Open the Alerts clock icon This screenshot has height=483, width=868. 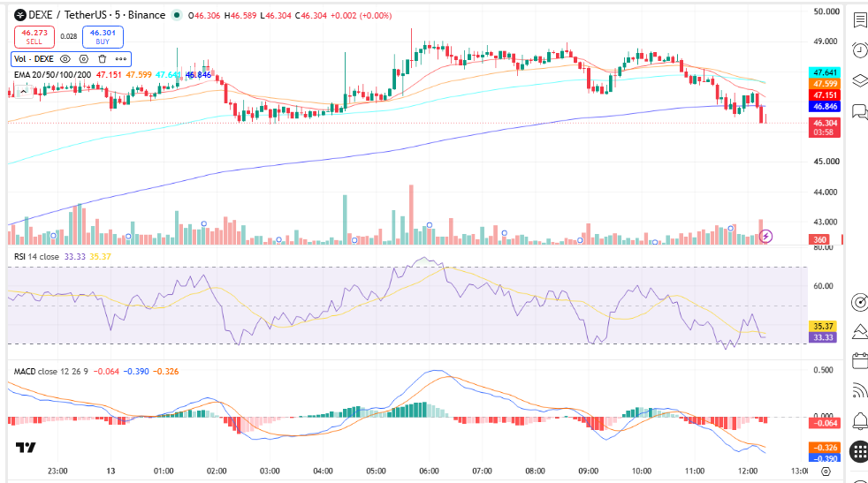click(x=860, y=50)
